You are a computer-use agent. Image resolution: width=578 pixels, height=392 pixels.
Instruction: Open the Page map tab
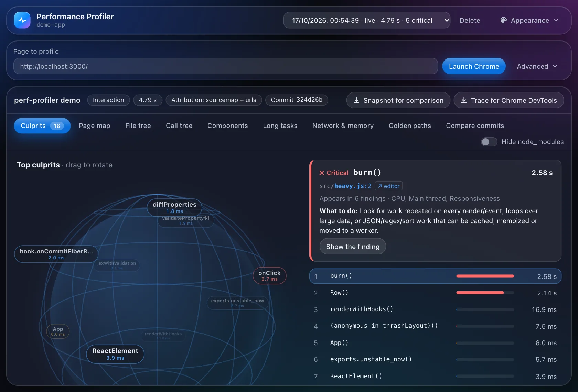click(x=95, y=126)
